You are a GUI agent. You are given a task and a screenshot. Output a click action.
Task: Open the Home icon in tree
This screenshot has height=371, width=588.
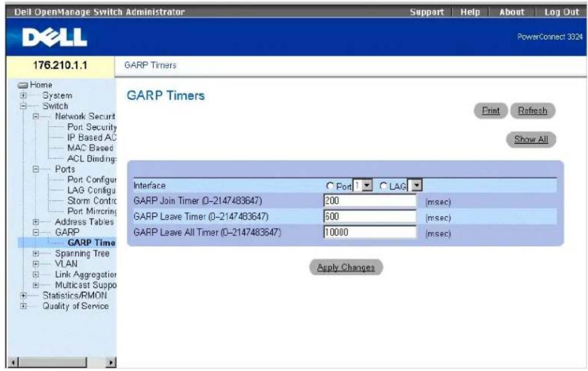(23, 85)
